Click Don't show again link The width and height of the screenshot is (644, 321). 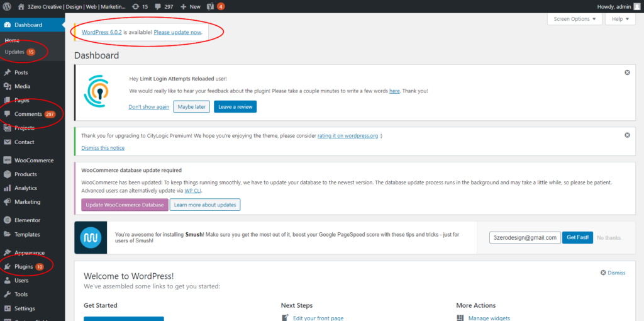coord(148,106)
